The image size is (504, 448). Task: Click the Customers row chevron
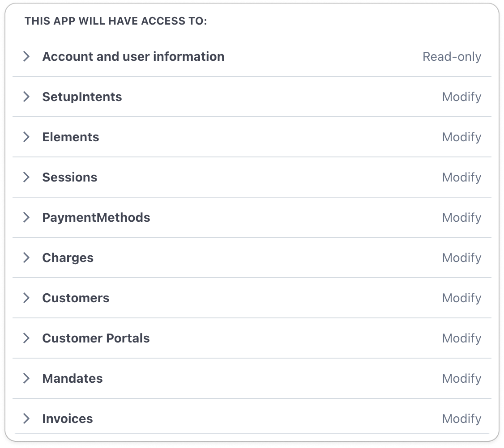27,298
